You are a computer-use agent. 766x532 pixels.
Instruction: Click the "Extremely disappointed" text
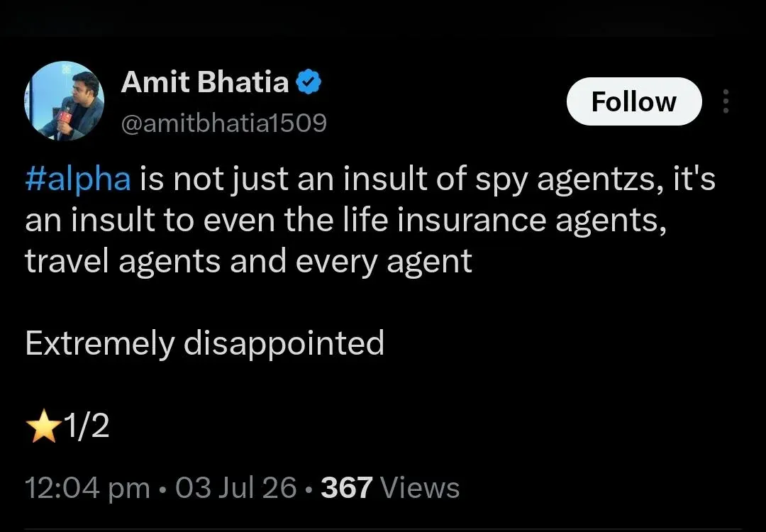pos(205,343)
